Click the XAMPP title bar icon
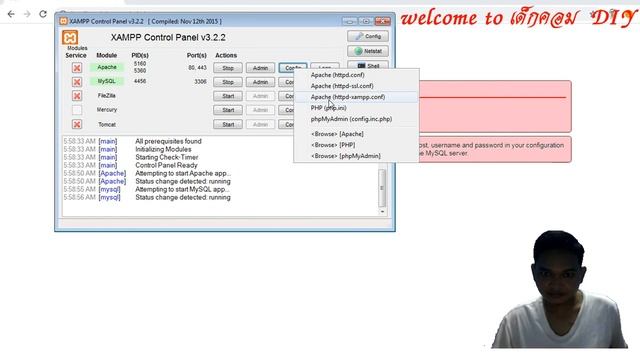 pos(63,21)
